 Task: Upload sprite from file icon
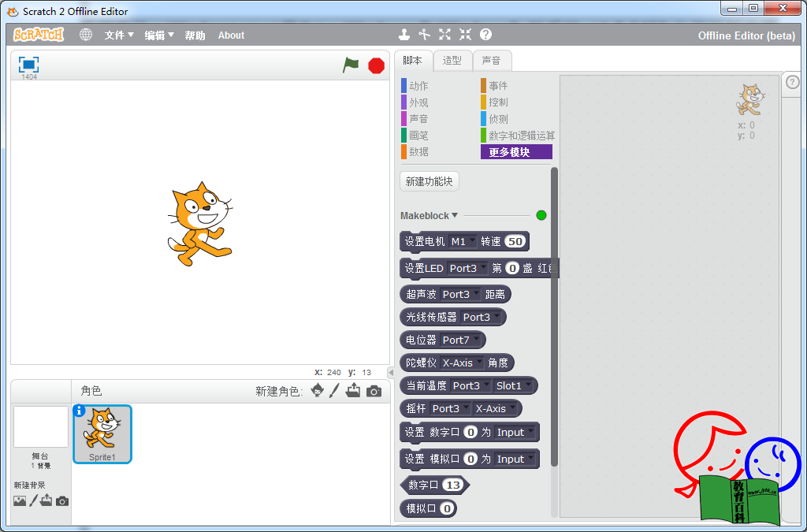353,390
